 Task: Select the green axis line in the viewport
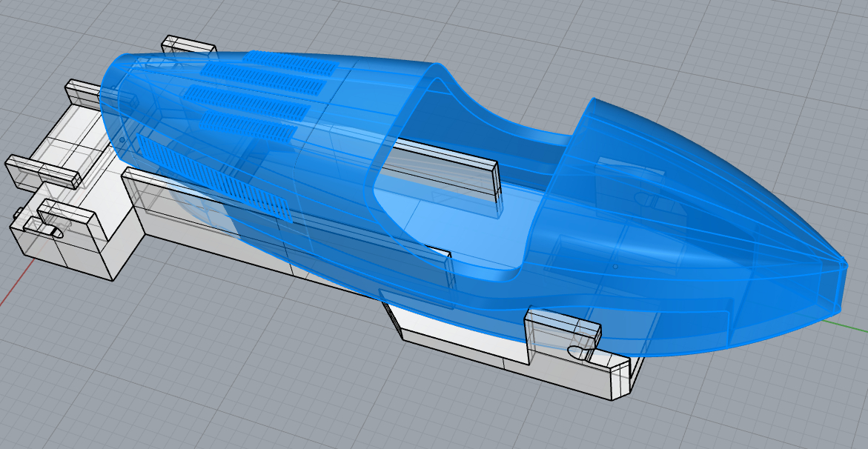coord(846,325)
